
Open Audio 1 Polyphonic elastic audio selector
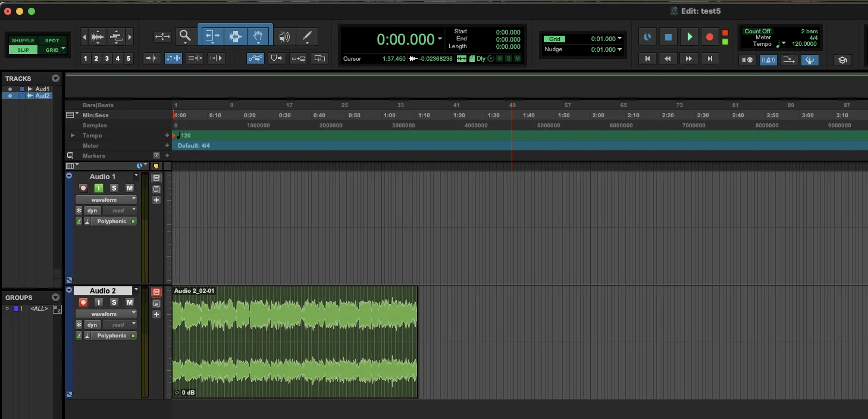point(112,221)
